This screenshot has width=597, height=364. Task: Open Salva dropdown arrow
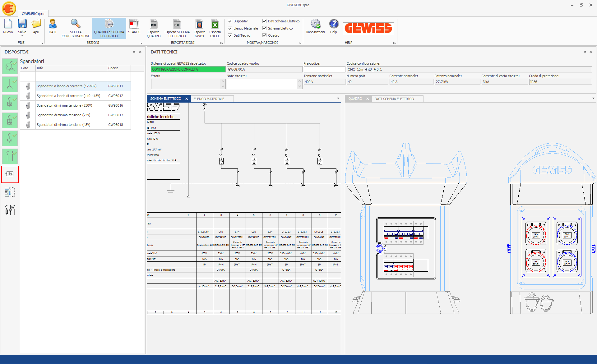[22, 36]
